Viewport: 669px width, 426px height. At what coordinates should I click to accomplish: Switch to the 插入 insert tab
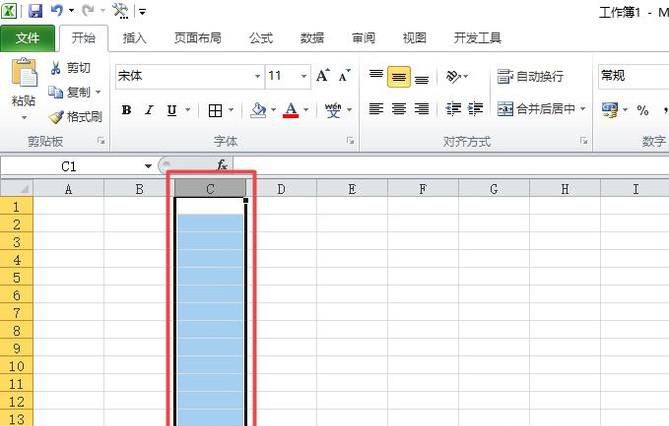click(x=135, y=38)
